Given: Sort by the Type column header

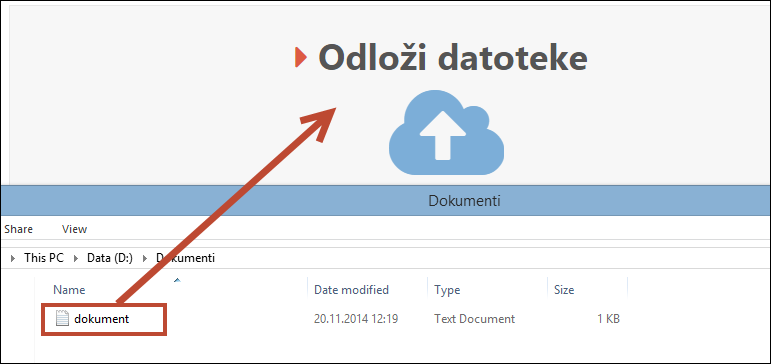Looking at the screenshot, I should click(447, 290).
